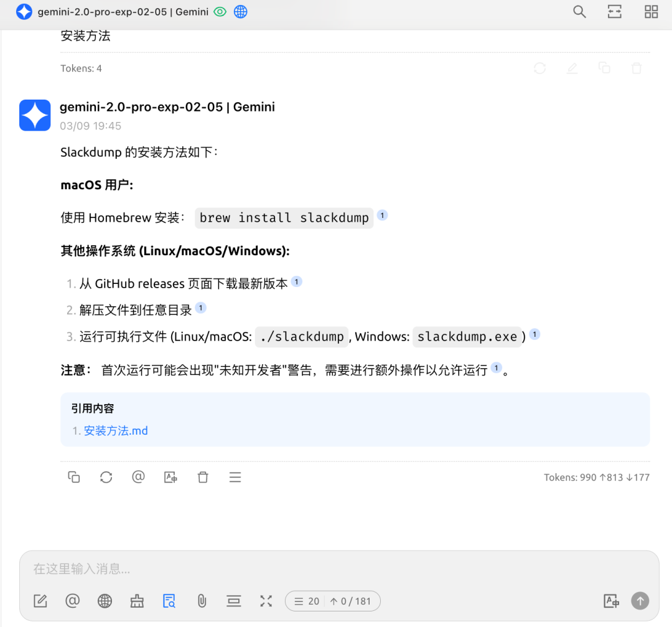
Task: Open the more-options menu under the reply
Action: pos(235,477)
